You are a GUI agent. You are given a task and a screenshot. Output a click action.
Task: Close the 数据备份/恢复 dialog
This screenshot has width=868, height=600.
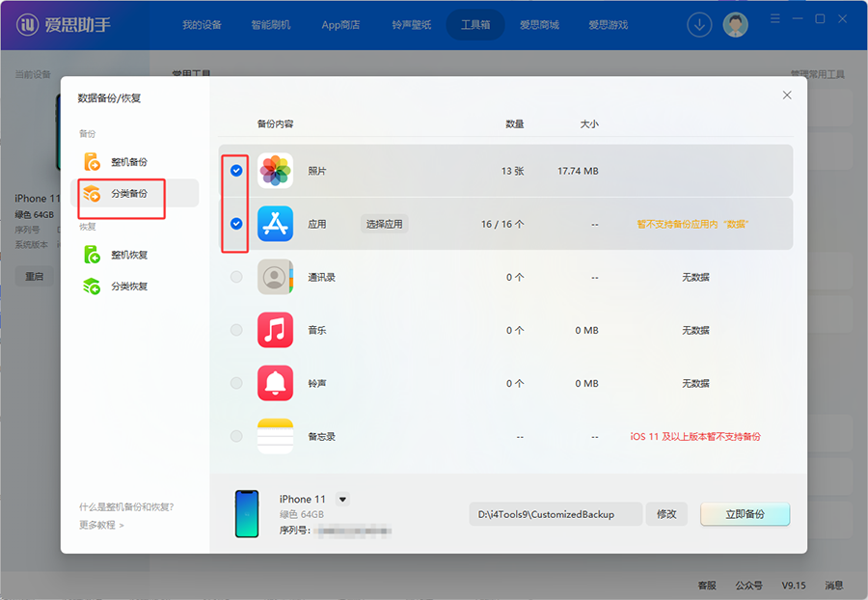pyautogui.click(x=787, y=95)
